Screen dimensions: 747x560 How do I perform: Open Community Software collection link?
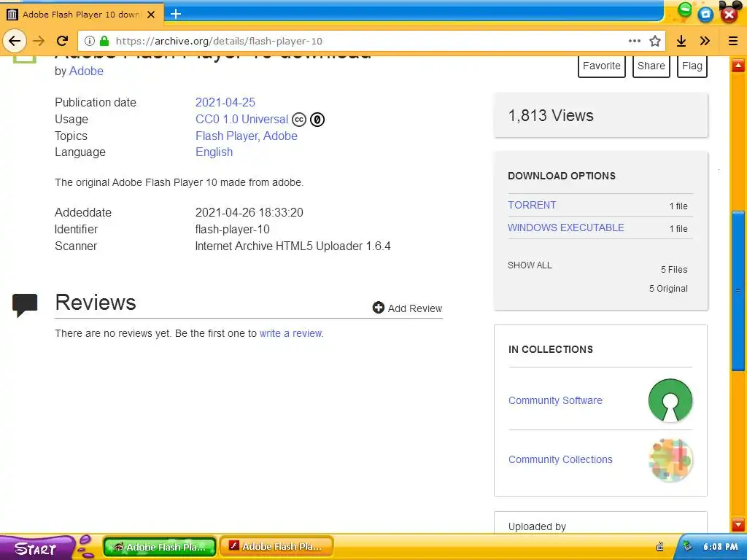pyautogui.click(x=555, y=400)
